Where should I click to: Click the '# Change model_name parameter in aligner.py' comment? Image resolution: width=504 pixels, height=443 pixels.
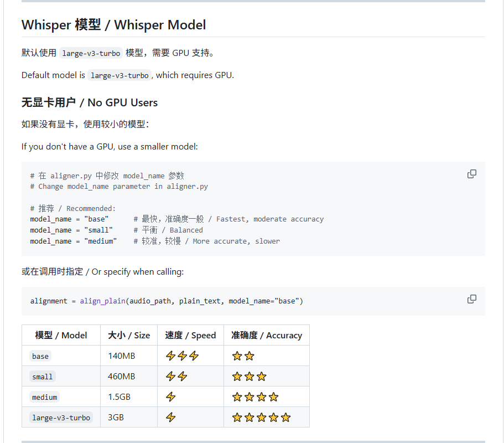tap(119, 187)
